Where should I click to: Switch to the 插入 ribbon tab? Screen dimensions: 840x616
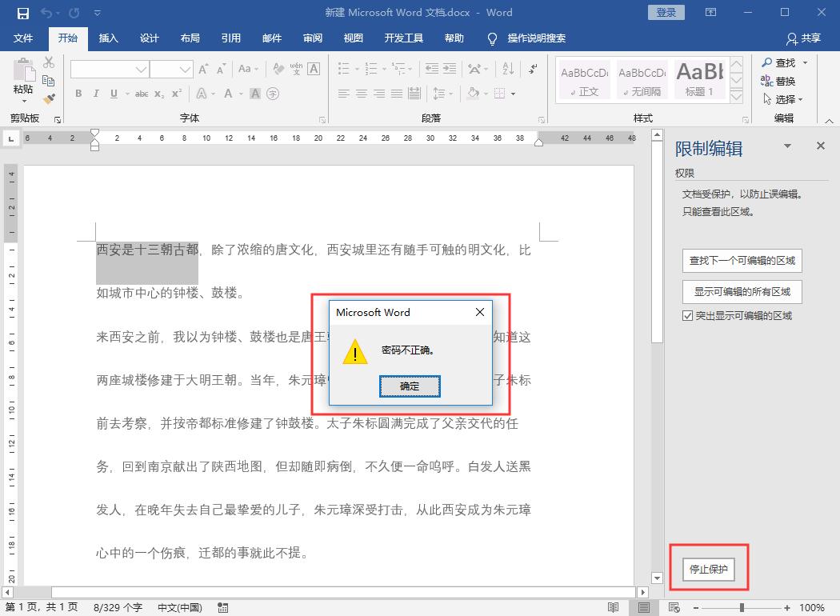108,38
